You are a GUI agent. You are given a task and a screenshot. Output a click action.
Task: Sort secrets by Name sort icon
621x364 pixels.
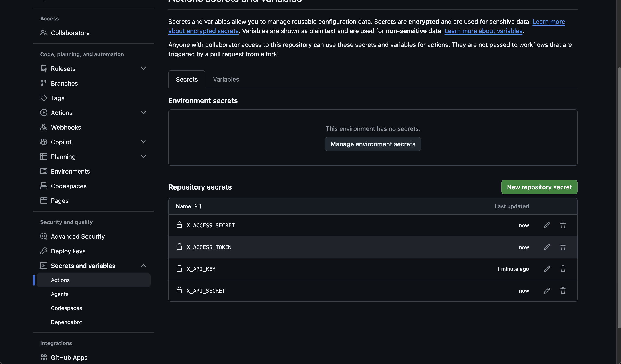tap(198, 206)
